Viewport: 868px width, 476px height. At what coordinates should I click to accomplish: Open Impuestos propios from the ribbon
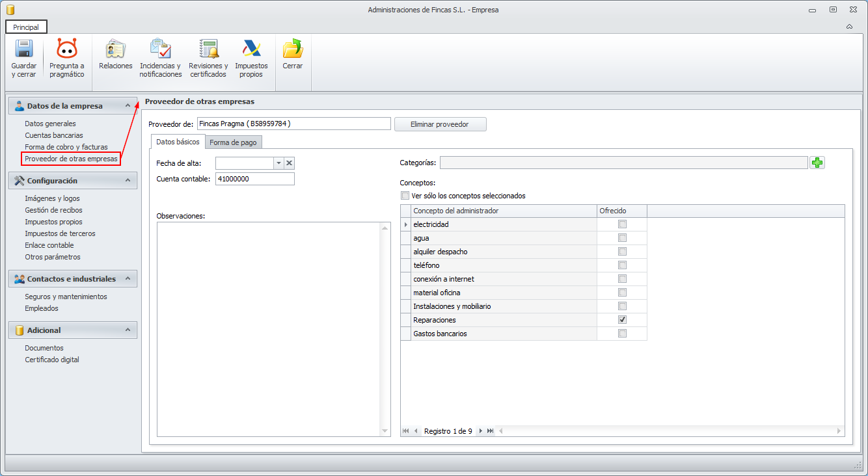click(251, 49)
